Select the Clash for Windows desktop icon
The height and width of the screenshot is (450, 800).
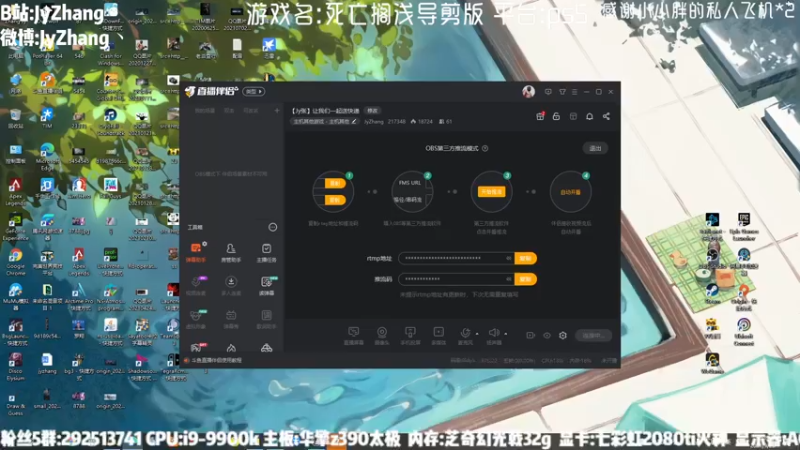110,52
